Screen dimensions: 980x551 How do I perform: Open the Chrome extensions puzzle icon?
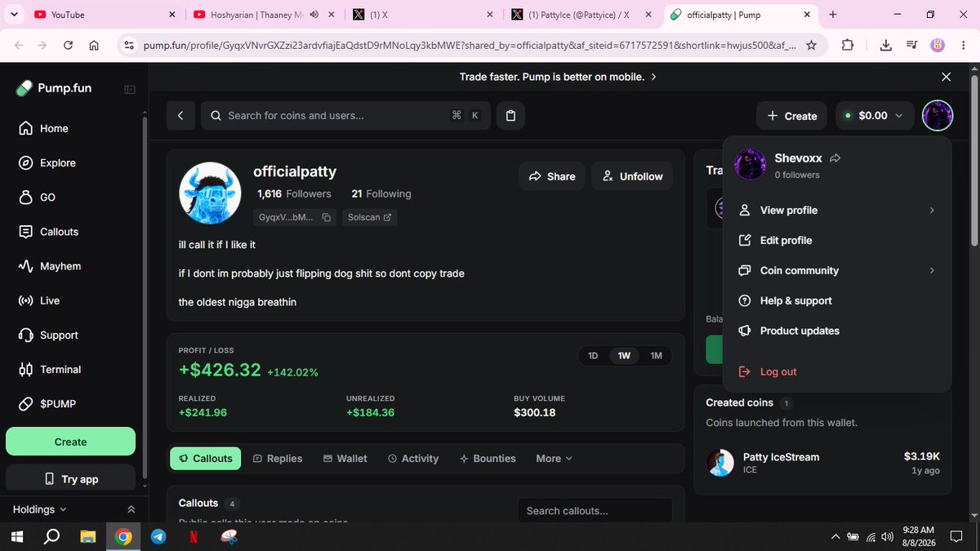847,46
